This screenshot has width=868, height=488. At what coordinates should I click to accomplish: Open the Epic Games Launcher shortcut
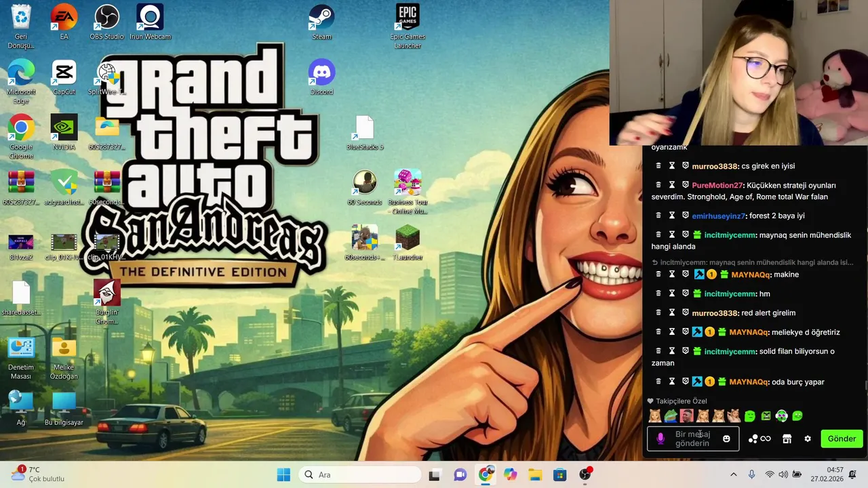tap(408, 26)
